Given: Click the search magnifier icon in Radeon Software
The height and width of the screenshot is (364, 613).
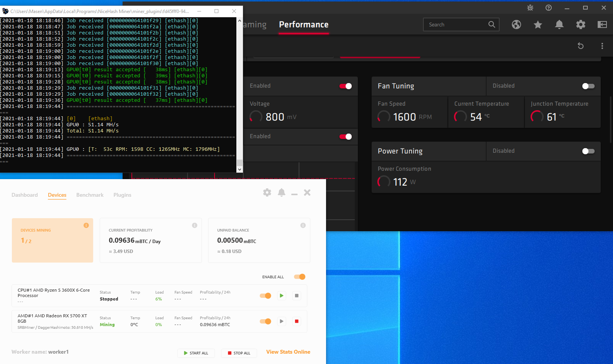Looking at the screenshot, I should (x=492, y=24).
